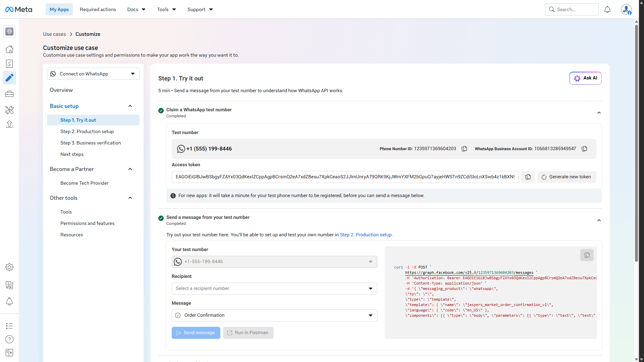Open the user profile avatar menu
The height and width of the screenshot is (362, 644).
[x=626, y=9]
